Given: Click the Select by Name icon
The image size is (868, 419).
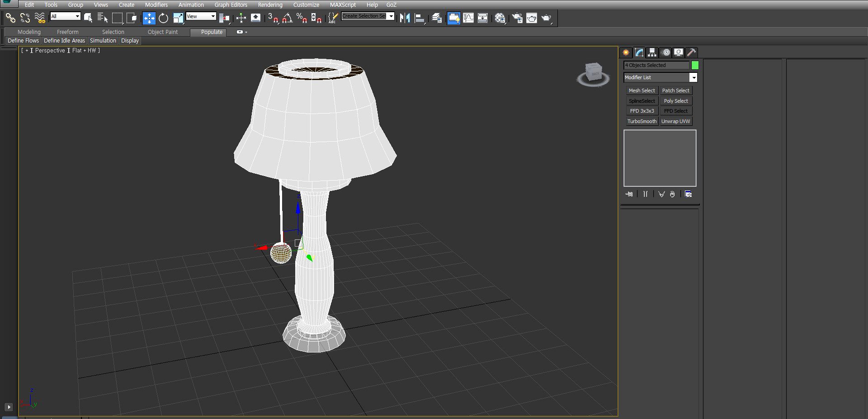Looking at the screenshot, I should pos(103,18).
